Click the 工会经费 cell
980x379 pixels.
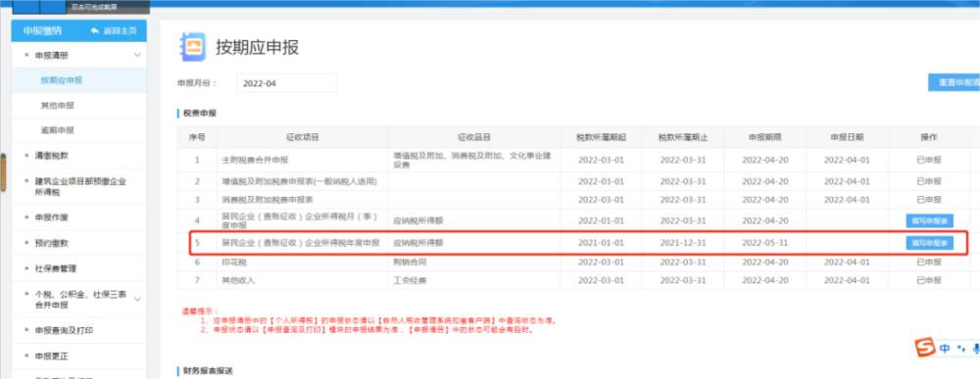[410, 280]
